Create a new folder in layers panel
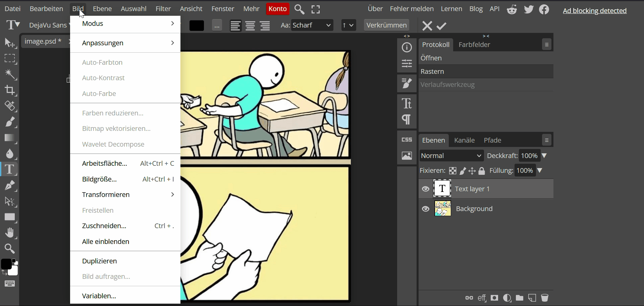 tap(520, 298)
